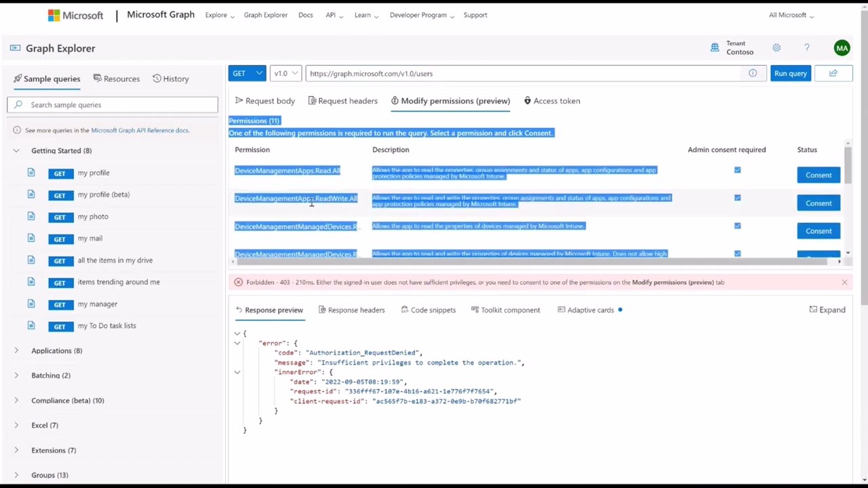The image size is (868, 488).
Task: Click the error icon in Forbidden banner
Action: pos(238,282)
